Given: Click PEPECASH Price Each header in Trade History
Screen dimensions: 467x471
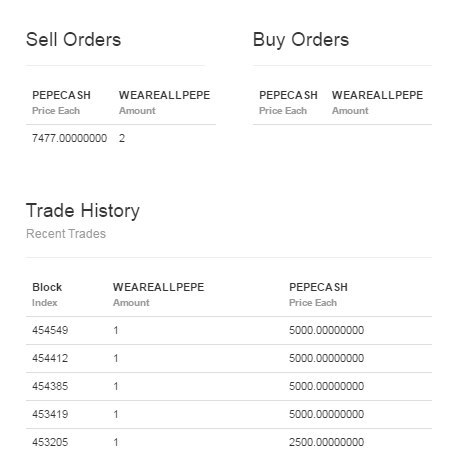Looking at the screenshot, I should (x=318, y=295).
